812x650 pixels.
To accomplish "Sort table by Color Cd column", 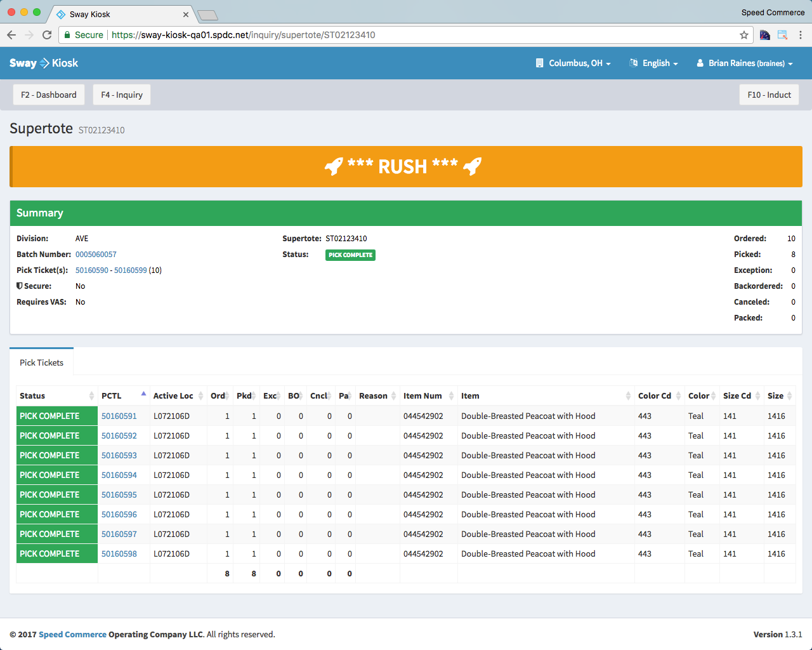I will coord(659,395).
